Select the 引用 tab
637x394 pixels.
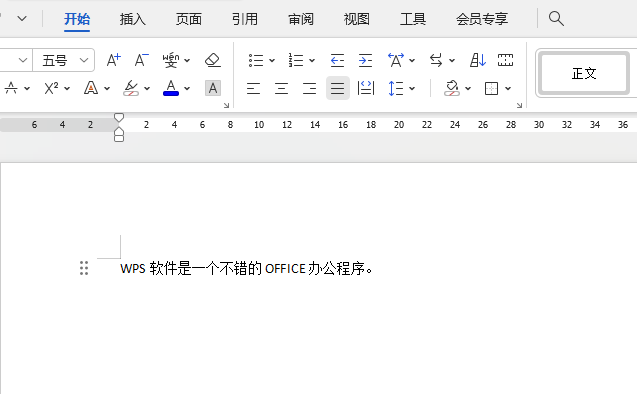click(245, 19)
